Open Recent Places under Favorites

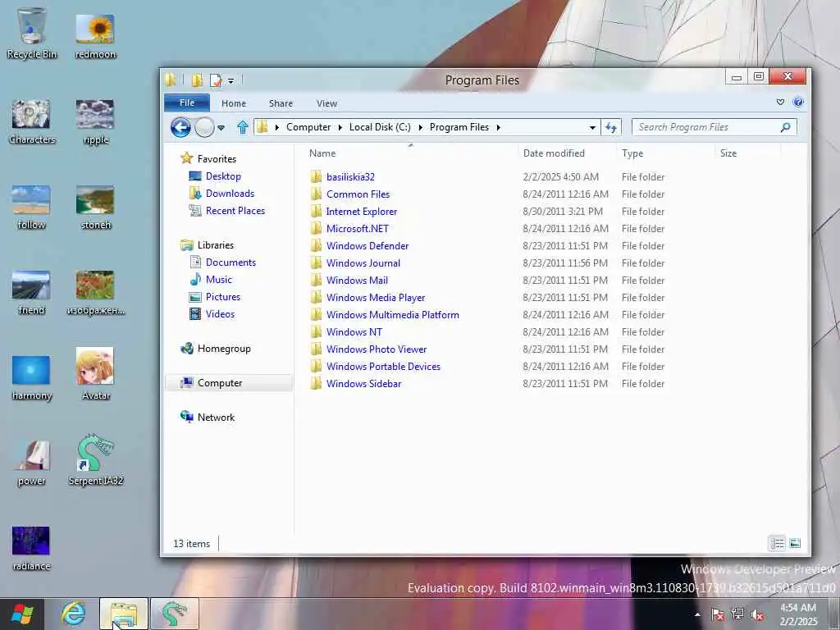coord(235,211)
